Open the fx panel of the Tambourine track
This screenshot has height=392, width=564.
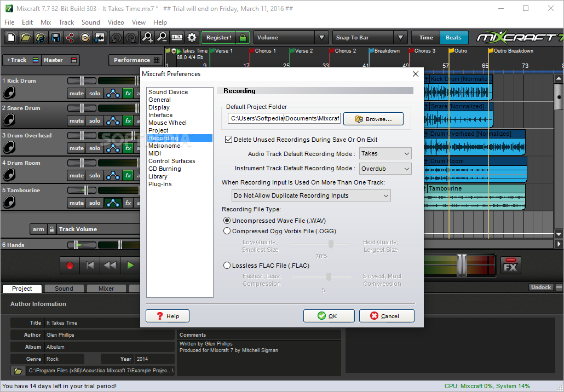point(128,203)
